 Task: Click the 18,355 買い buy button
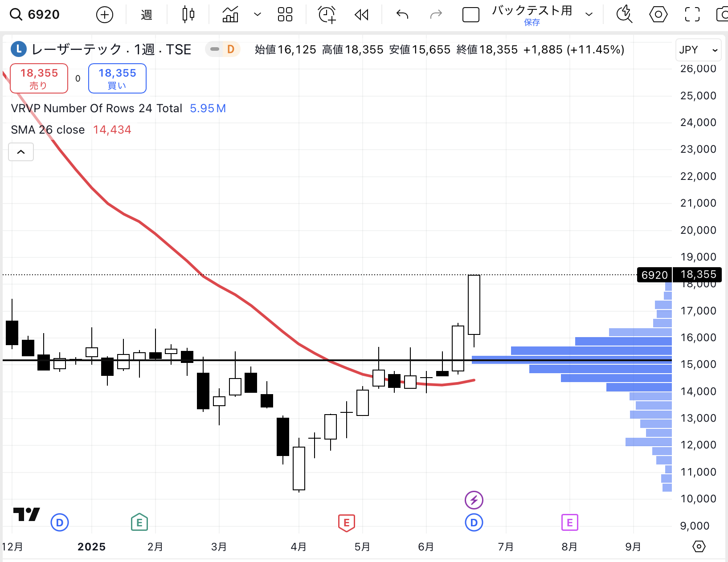click(117, 78)
